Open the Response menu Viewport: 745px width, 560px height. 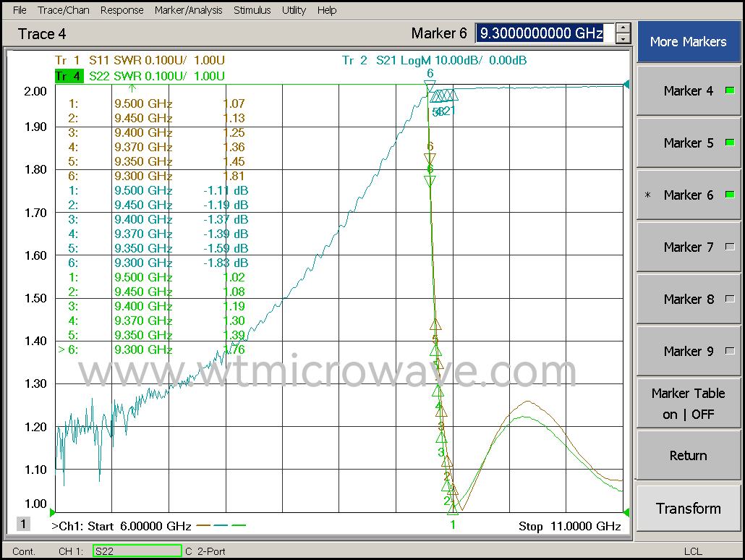point(122,10)
